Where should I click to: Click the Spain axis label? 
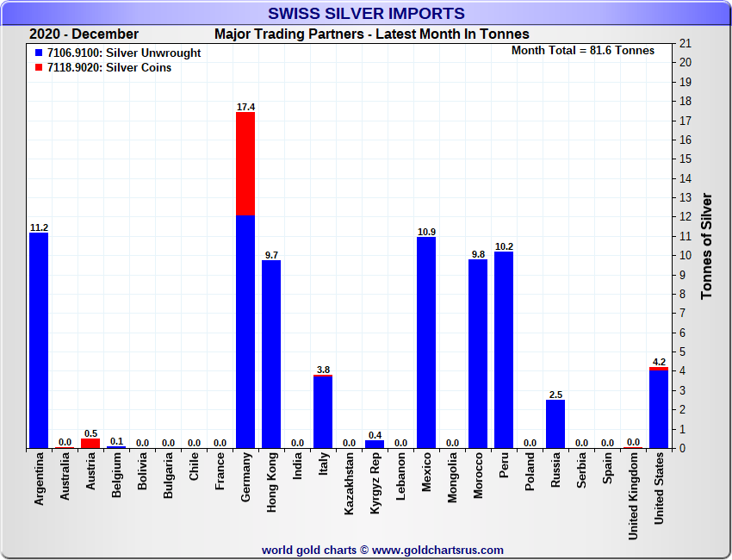point(607,469)
